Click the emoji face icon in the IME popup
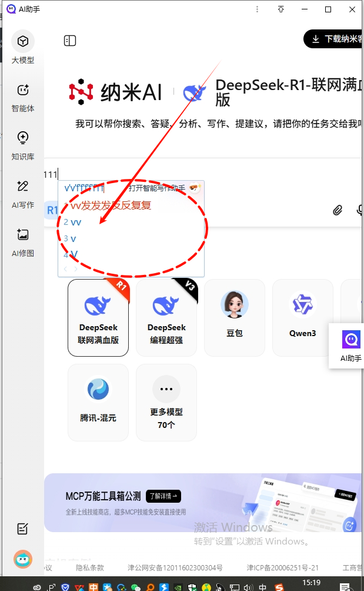The width and height of the screenshot is (364, 591). pos(195,187)
